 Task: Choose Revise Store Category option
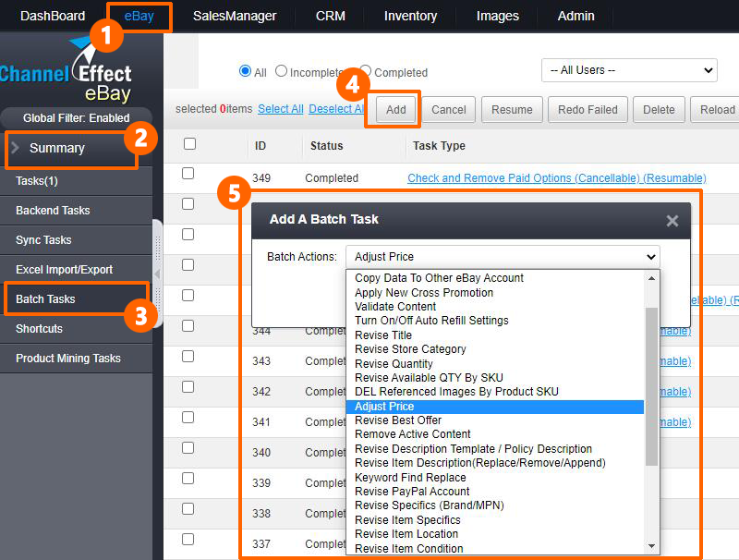point(495,349)
